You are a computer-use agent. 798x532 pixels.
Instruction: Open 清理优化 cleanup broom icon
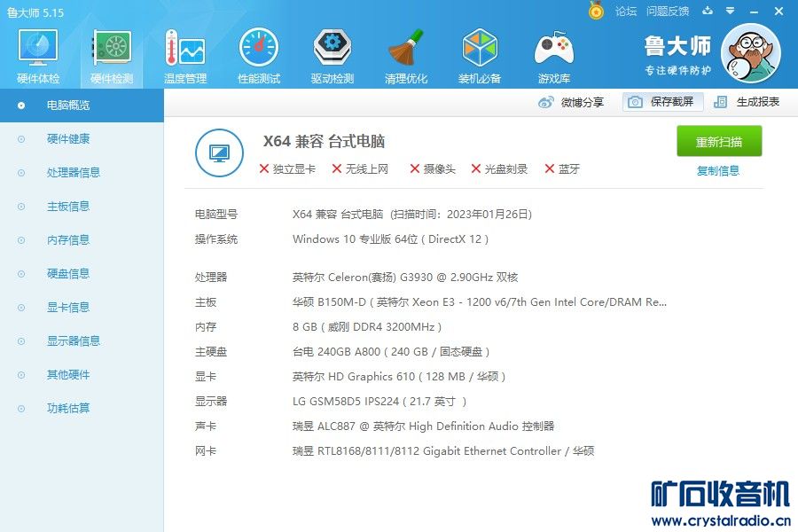pos(405,56)
